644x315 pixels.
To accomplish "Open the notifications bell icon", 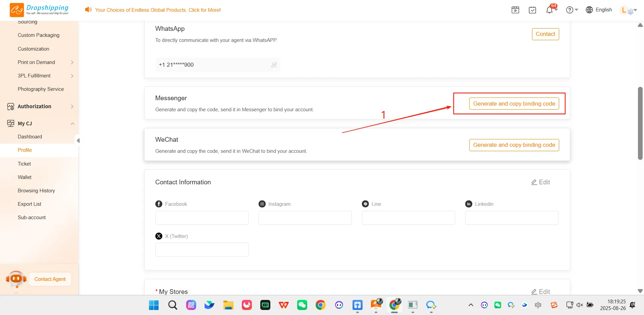I will pos(549,10).
